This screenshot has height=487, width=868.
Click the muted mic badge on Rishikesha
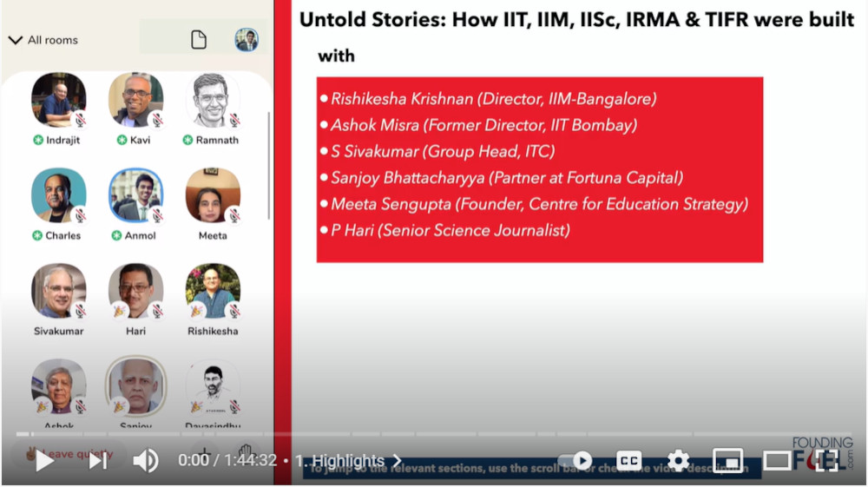[x=234, y=311]
